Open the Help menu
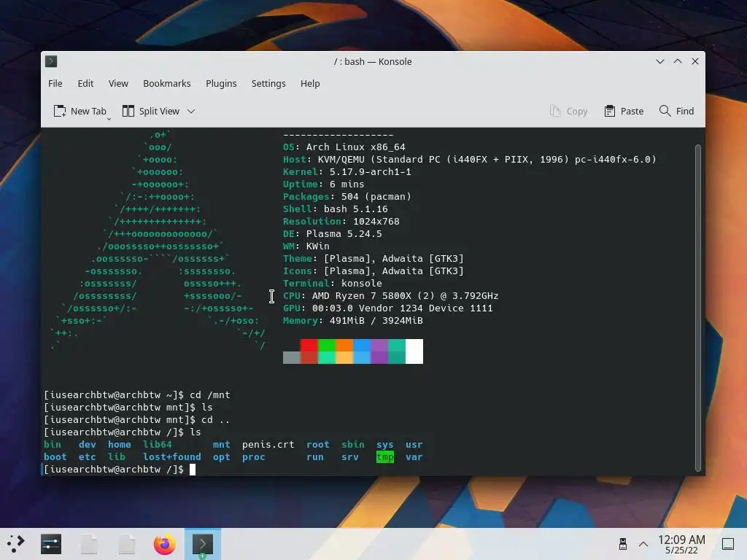Image resolution: width=747 pixels, height=560 pixels. (x=310, y=83)
